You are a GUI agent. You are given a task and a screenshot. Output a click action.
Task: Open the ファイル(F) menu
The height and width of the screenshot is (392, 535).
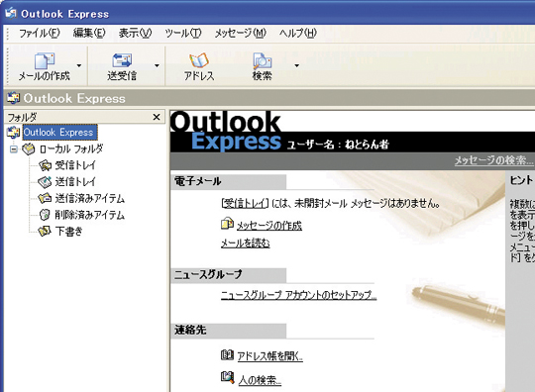coord(40,33)
